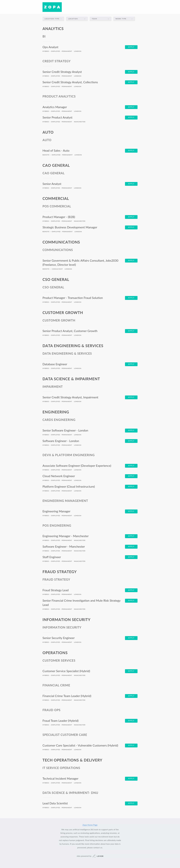The height and width of the screenshot is (868, 180).
Task: Apply for Engineering Manager - Manchester
Action: tap(131, 536)
